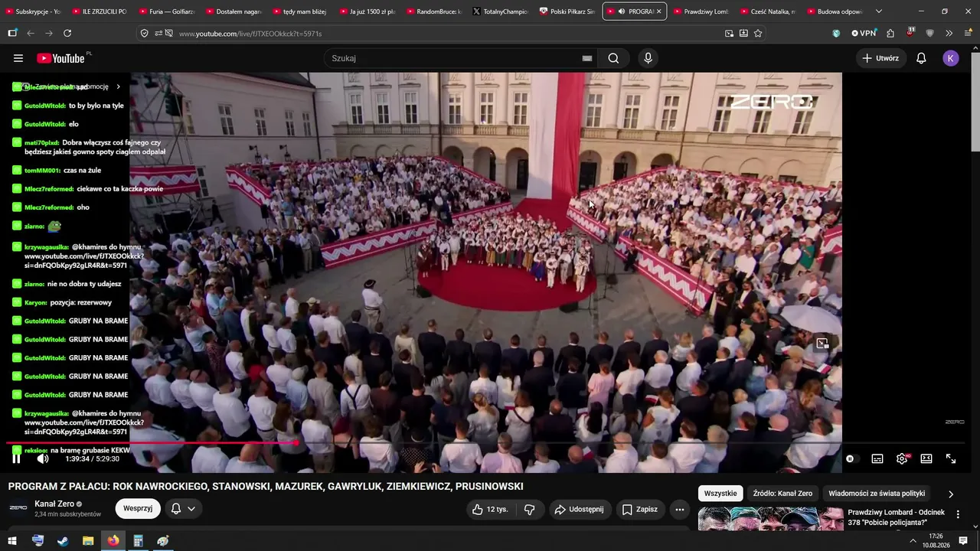Switch to the ILE ZRZUCILI tab
The width and height of the screenshot is (980, 551).
tap(100, 11)
